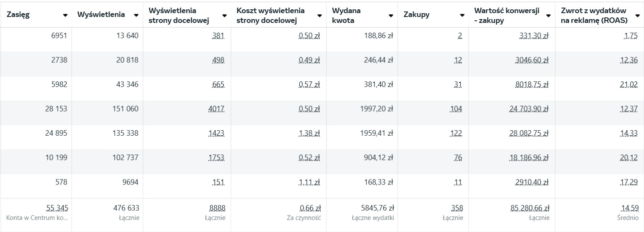The image size is (644, 232).
Task: Click the underlined 381 landing page views value
Action: click(218, 36)
